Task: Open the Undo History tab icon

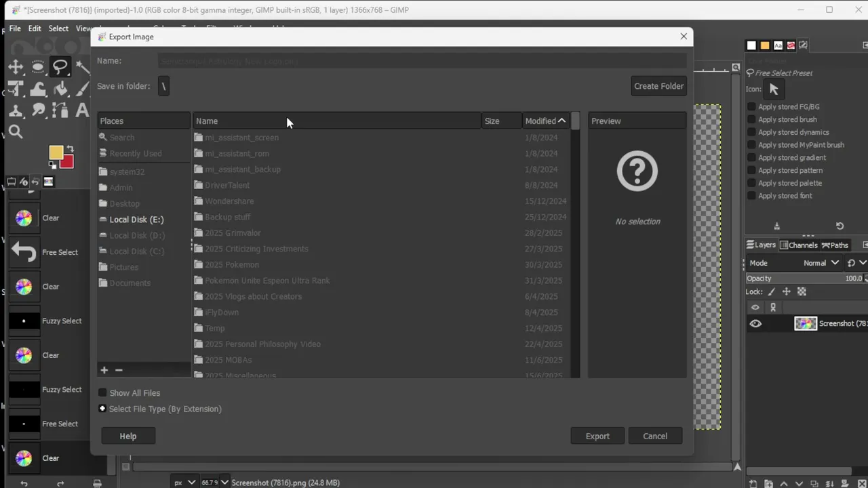Action: [35, 182]
